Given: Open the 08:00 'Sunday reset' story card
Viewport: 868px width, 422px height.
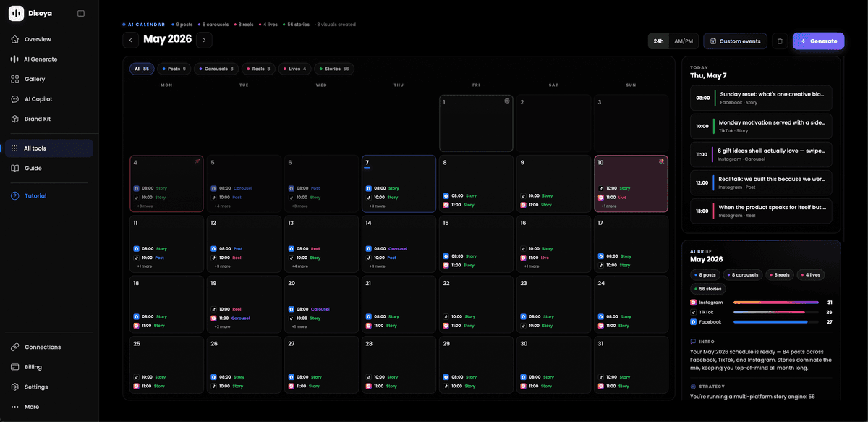Looking at the screenshot, I should coord(761,98).
